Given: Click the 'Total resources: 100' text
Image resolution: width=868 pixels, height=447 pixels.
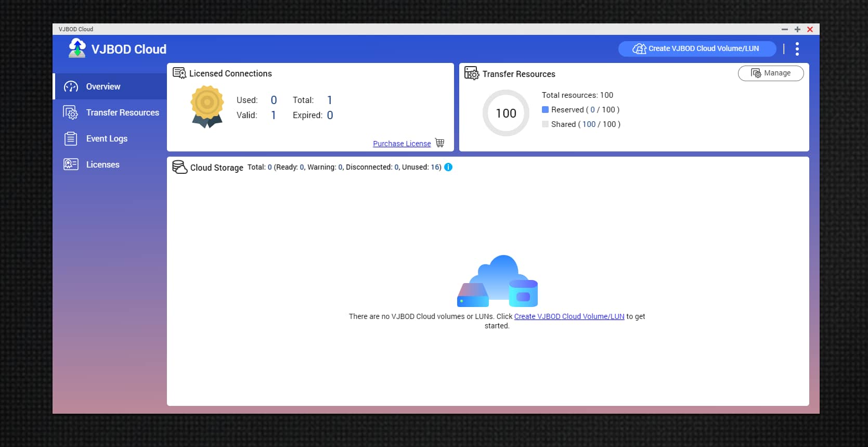Looking at the screenshot, I should click(577, 95).
